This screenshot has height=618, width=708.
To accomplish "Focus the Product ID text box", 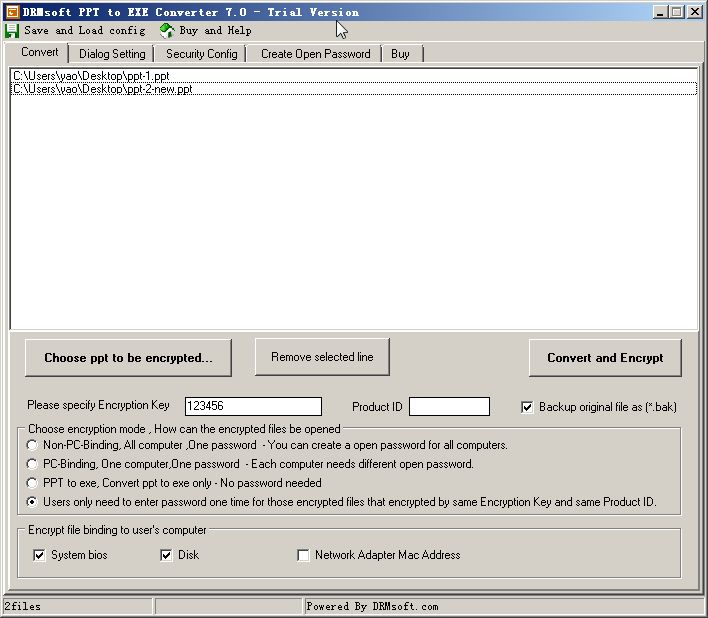I will coord(449,406).
